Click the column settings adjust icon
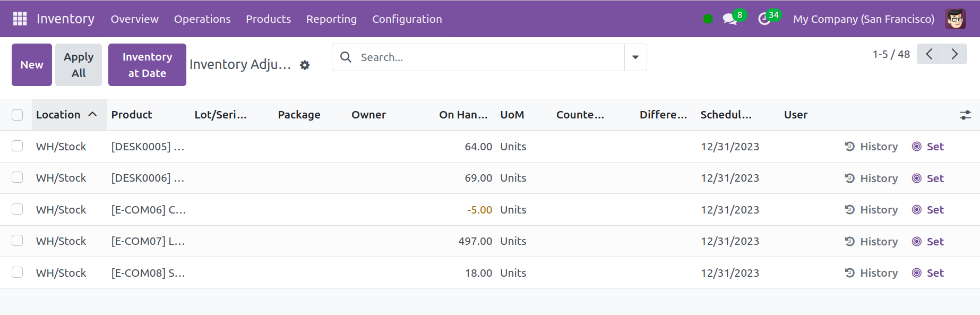The width and height of the screenshot is (980, 315). [965, 115]
